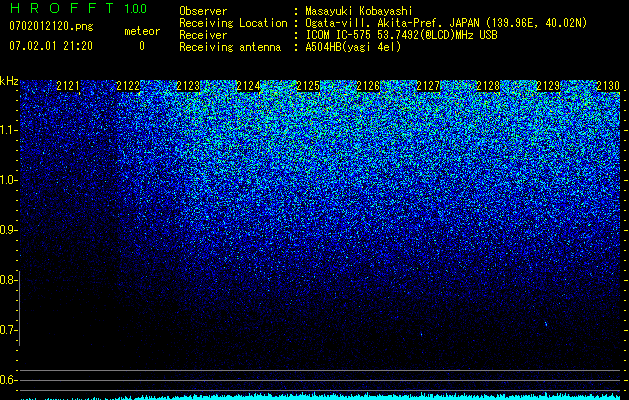This screenshot has width=629, height=400.
Task: Click the Observer name Masayuki Kobayashi
Action: point(359,11)
